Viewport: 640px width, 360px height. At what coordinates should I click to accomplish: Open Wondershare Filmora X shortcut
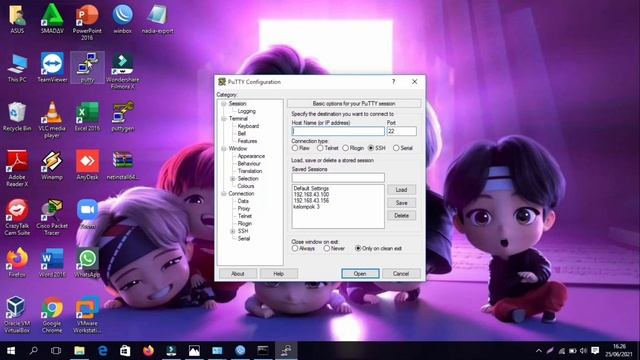coord(122,71)
